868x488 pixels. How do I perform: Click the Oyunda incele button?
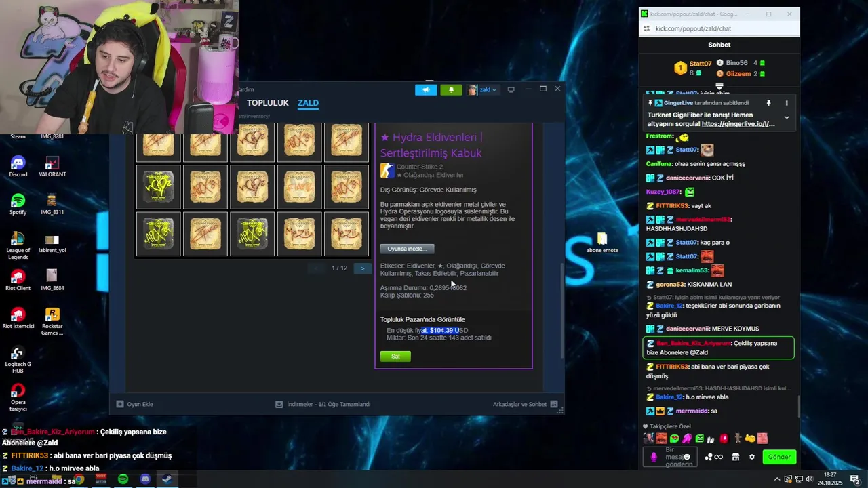pyautogui.click(x=407, y=249)
